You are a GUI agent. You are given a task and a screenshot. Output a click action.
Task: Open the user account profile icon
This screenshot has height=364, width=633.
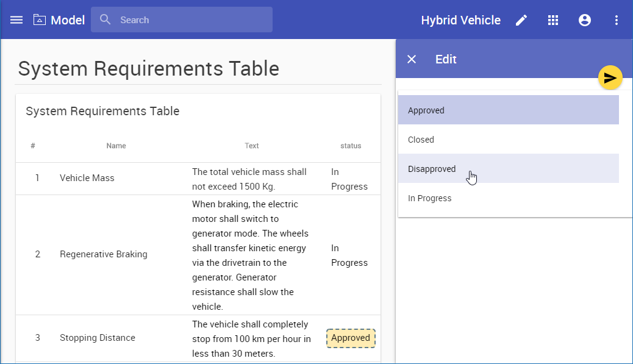pos(585,20)
